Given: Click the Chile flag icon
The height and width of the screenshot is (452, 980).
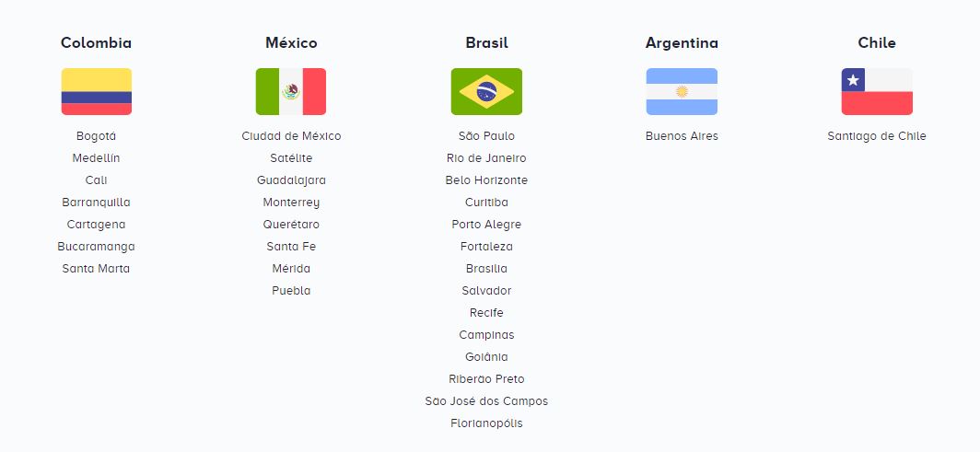Looking at the screenshot, I should (x=877, y=92).
